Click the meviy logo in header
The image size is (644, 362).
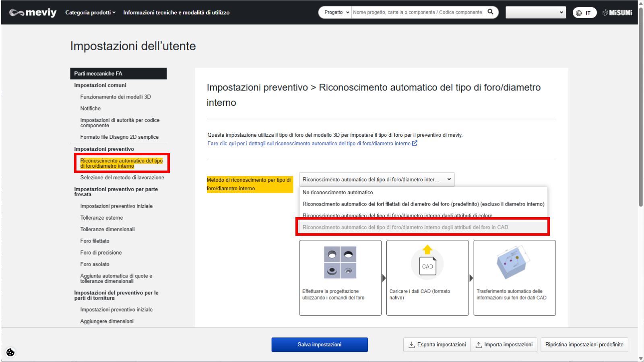[33, 12]
